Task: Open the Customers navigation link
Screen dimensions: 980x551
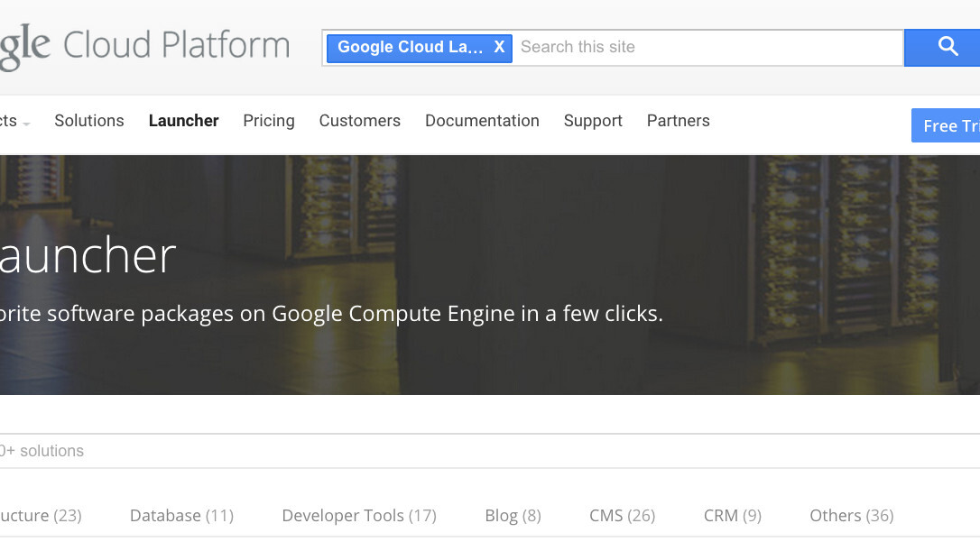Action: (x=359, y=121)
